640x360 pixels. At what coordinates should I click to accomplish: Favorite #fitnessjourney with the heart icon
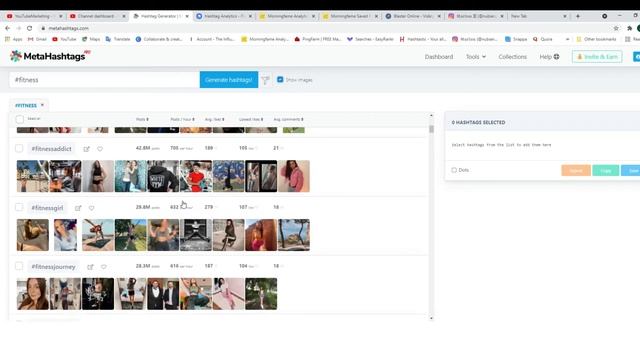tap(104, 267)
